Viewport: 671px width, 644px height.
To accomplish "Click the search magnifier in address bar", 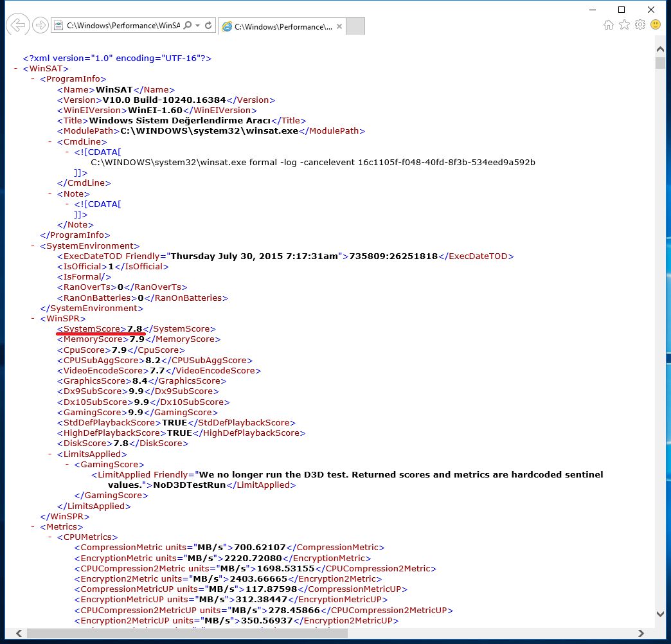I will (188, 26).
